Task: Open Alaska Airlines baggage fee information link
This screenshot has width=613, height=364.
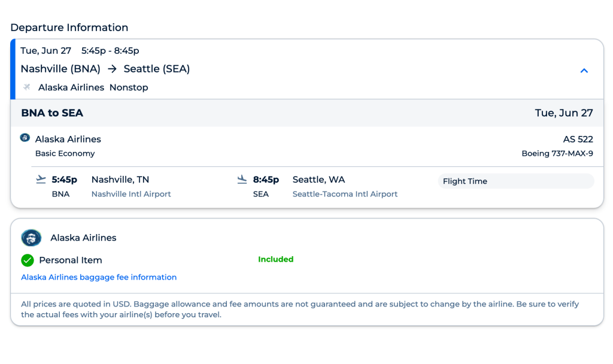Action: point(99,277)
